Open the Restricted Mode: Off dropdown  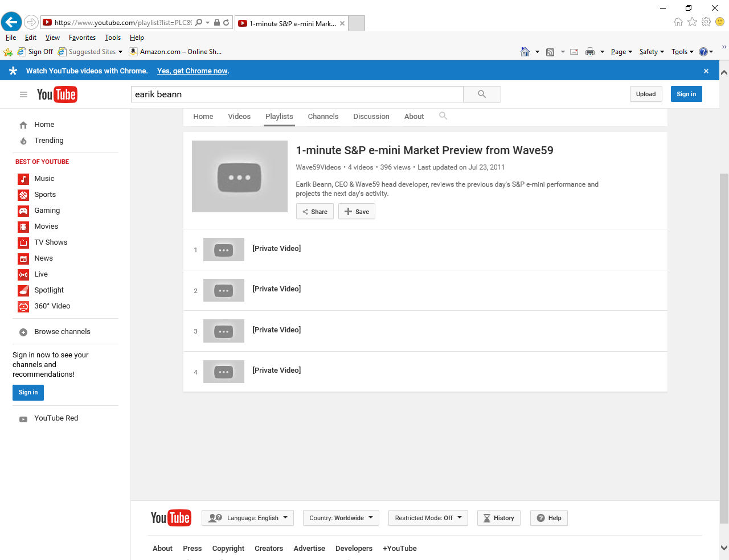point(428,518)
